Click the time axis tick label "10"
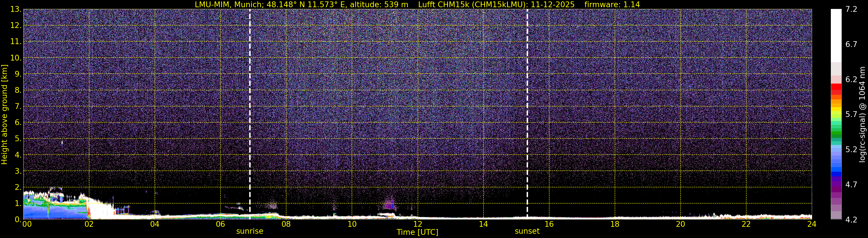 [x=352, y=224]
